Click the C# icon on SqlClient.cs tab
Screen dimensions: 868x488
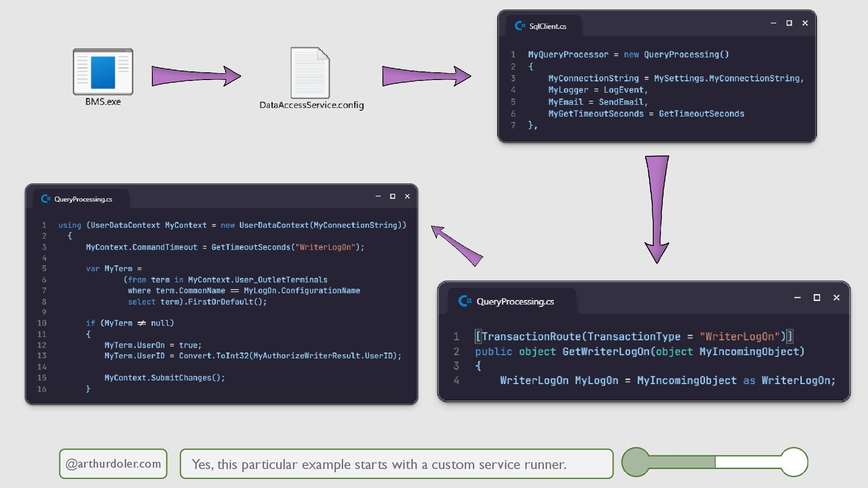[x=520, y=26]
